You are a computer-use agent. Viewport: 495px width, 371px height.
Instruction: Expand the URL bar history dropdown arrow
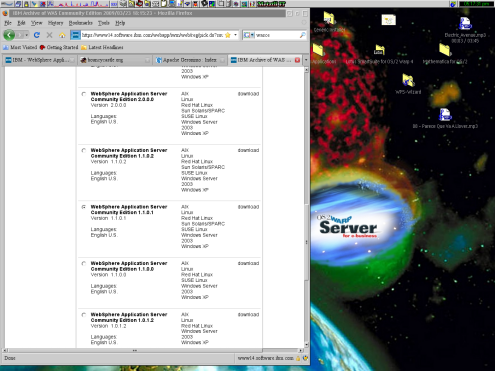(235, 35)
